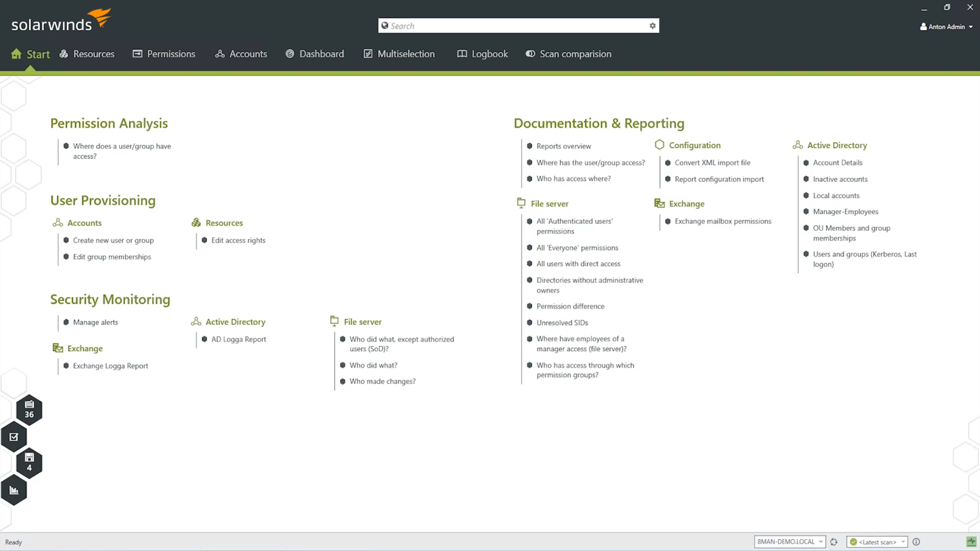Open 'Manage alerts' link

point(96,322)
